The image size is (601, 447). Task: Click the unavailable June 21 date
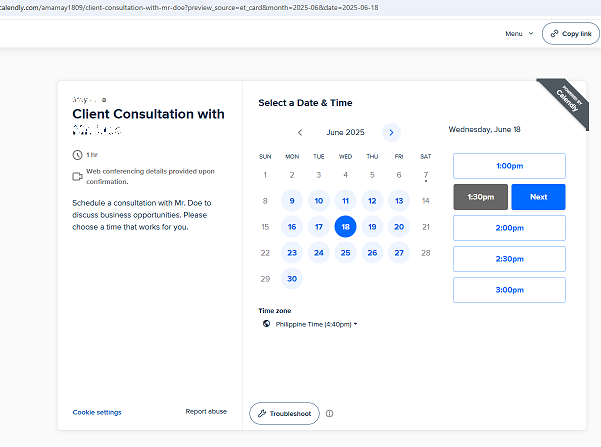click(x=426, y=227)
